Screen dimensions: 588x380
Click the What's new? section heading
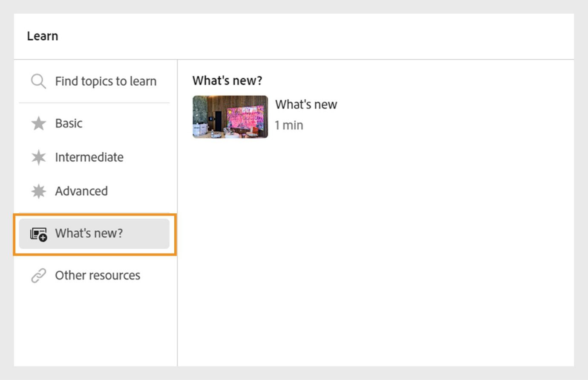(x=227, y=81)
